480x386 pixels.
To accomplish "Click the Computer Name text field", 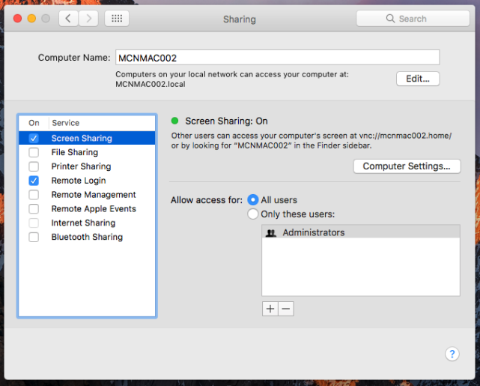I will click(277, 58).
